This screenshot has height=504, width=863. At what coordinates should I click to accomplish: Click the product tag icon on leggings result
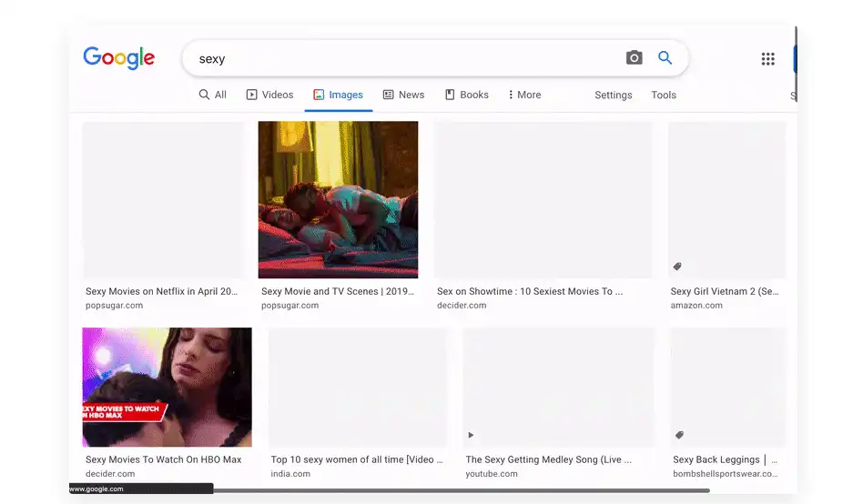pyautogui.click(x=680, y=435)
